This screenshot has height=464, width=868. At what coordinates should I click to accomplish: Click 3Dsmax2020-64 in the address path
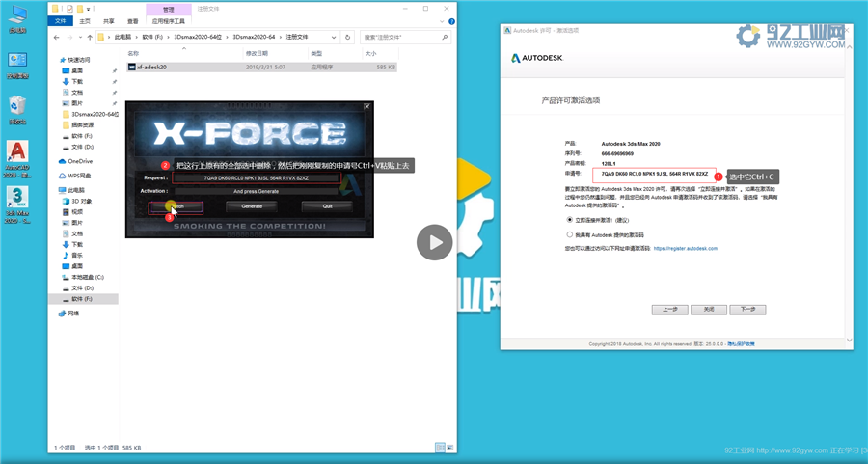[x=254, y=37]
